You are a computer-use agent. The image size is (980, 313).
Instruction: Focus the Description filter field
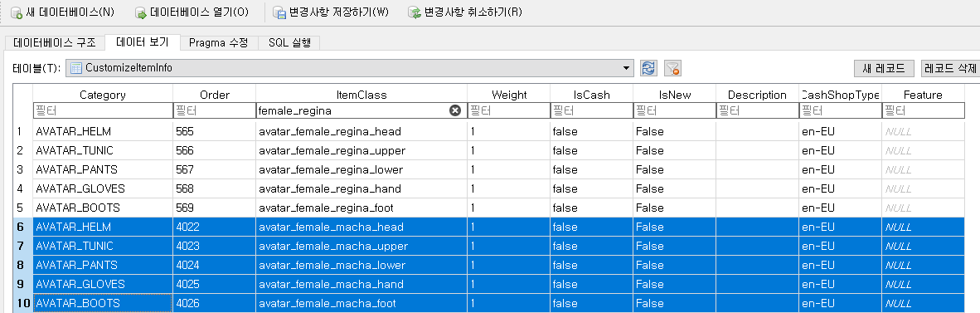coord(757,110)
